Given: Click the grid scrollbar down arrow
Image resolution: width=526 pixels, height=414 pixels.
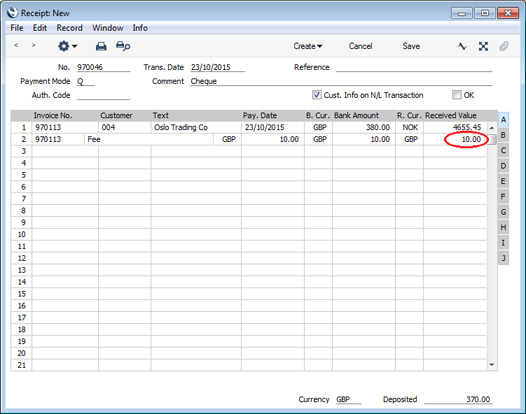Looking at the screenshot, I should (x=491, y=365).
